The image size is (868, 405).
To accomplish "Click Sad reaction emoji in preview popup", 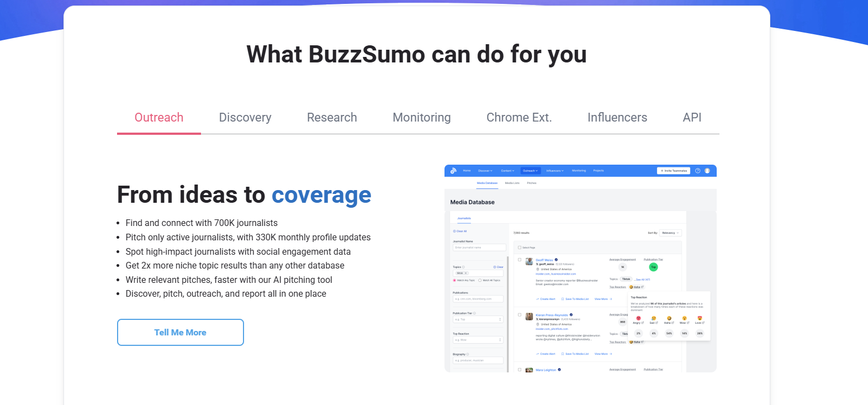I will pyautogui.click(x=654, y=318).
